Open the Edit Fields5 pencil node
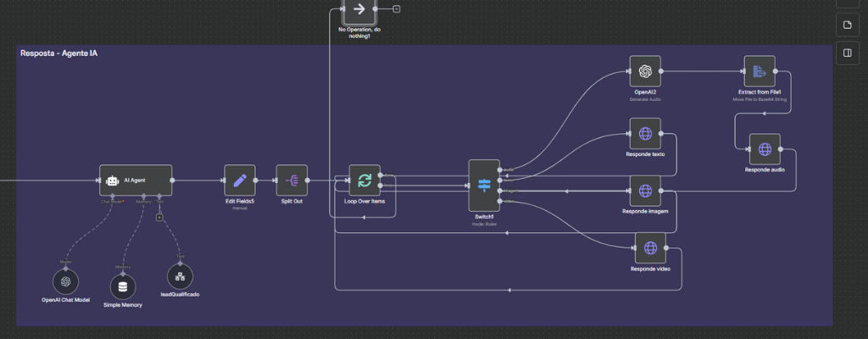Image resolution: width=868 pixels, height=339 pixels. pos(239,181)
